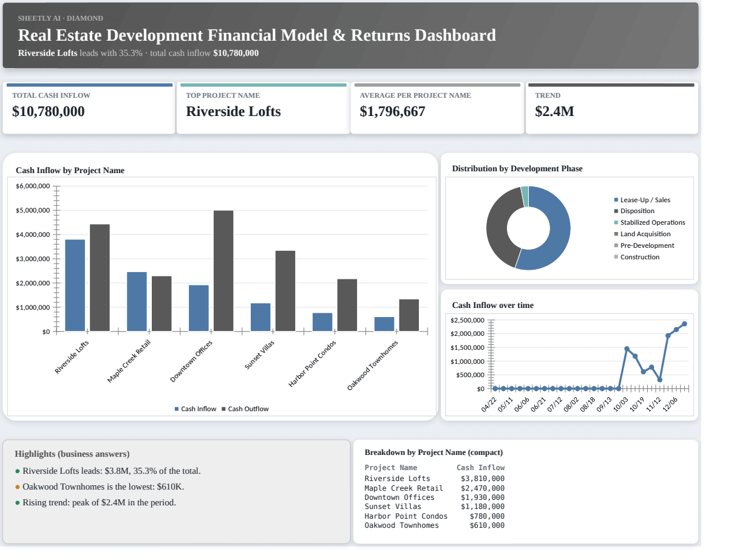
Task: Click the Cash Inflow over time title
Action: [493, 306]
